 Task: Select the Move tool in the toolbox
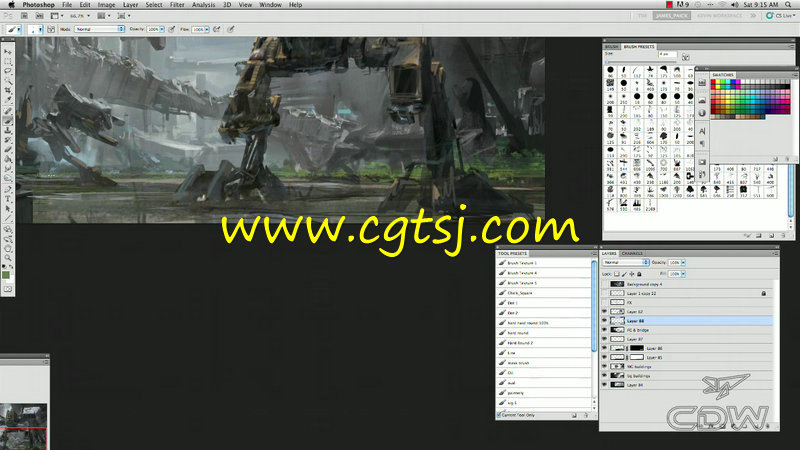(x=8, y=52)
